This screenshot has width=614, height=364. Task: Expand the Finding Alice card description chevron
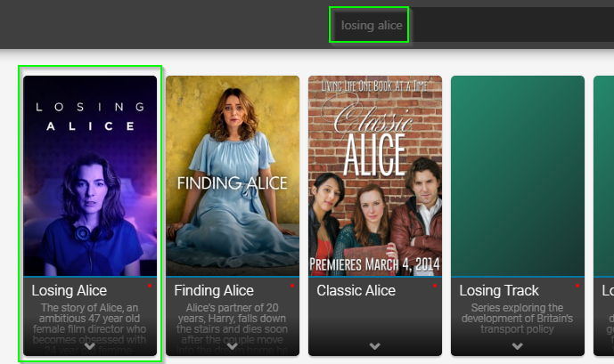coord(233,346)
